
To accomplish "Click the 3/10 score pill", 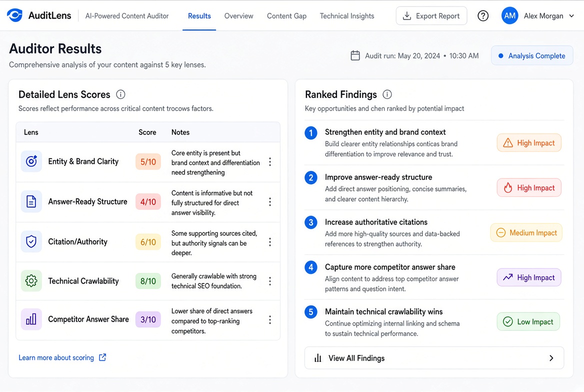I will click(148, 319).
